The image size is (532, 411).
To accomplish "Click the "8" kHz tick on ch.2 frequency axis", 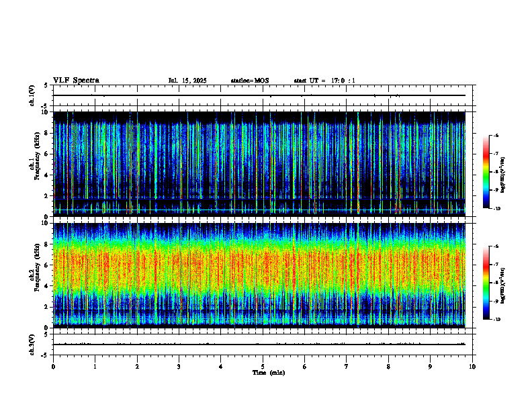I will tap(47, 244).
